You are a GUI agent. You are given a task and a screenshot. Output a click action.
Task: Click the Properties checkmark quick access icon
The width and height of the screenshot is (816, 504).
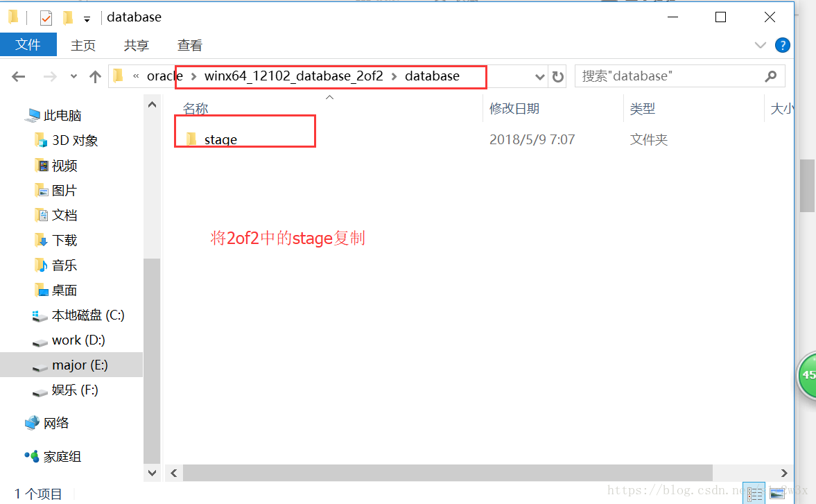pyautogui.click(x=46, y=18)
